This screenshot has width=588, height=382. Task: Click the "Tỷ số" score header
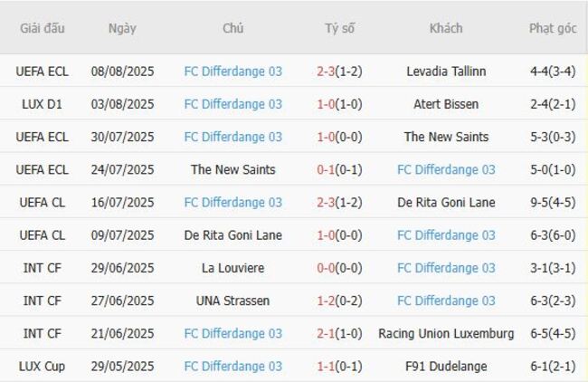coord(339,28)
